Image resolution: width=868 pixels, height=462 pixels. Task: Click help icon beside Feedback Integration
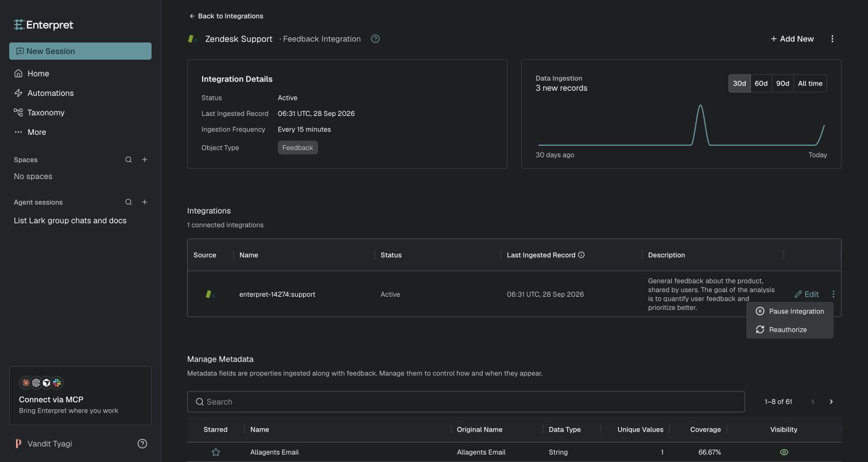(x=375, y=39)
